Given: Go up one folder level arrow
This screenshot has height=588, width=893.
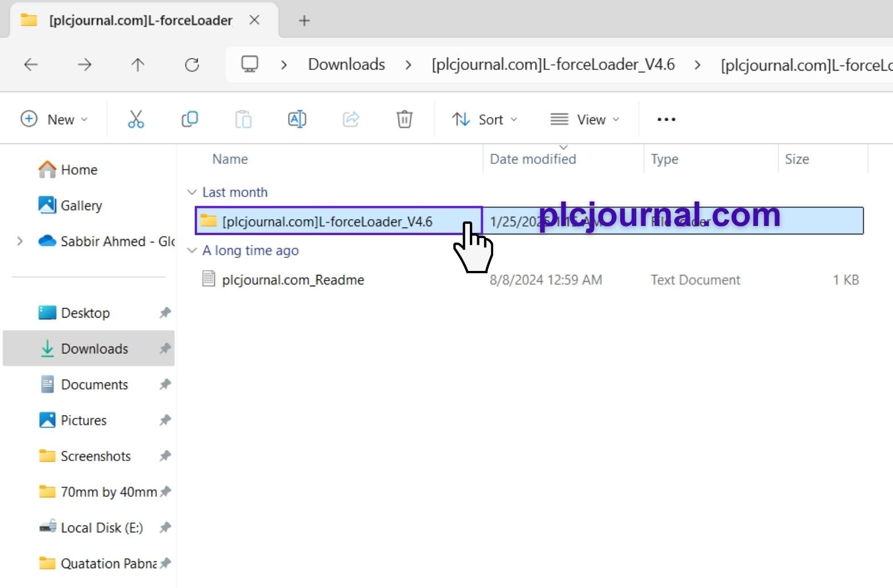Looking at the screenshot, I should point(138,65).
